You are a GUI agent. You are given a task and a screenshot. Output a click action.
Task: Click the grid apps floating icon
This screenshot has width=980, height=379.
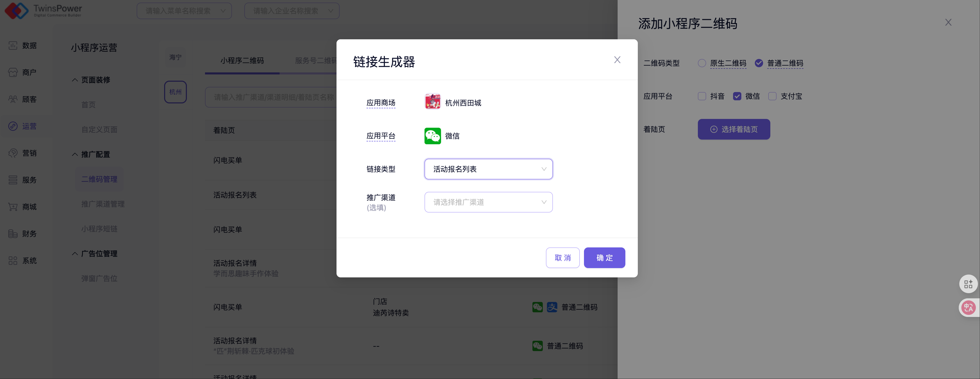[x=968, y=284]
